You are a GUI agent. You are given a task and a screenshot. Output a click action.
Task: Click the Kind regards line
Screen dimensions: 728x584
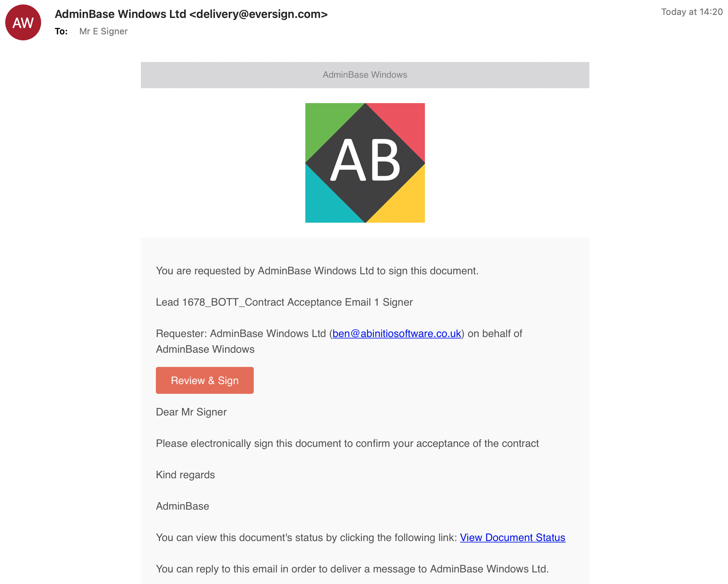point(185,475)
